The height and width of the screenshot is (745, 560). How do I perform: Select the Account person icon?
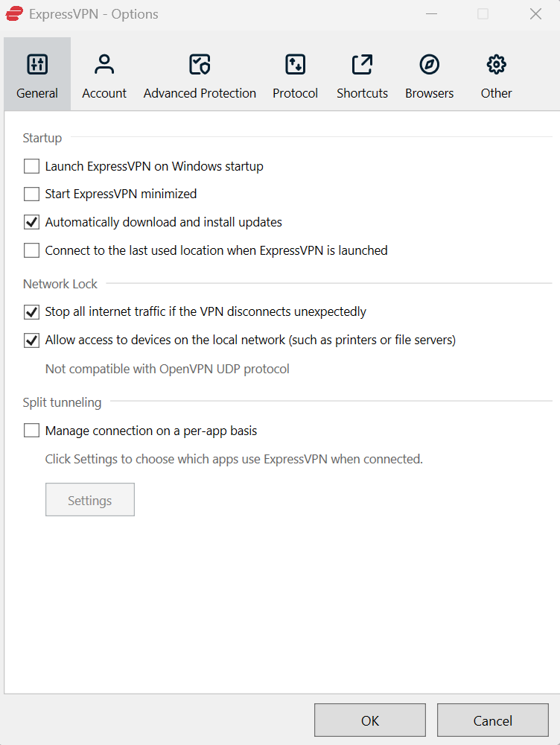pos(104,65)
